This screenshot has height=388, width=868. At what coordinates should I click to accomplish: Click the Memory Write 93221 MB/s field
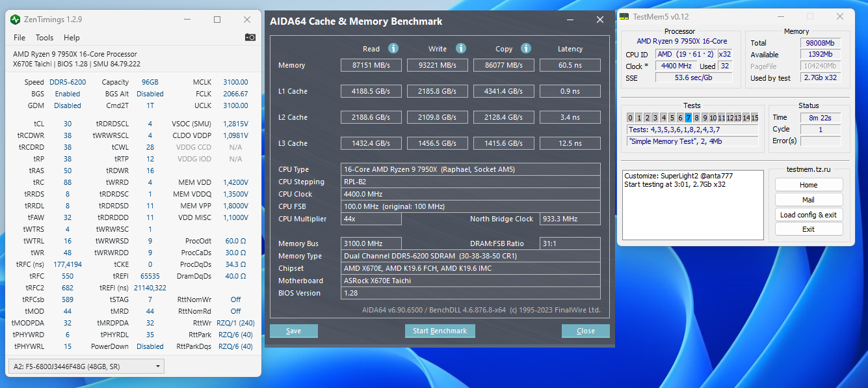pyautogui.click(x=438, y=65)
